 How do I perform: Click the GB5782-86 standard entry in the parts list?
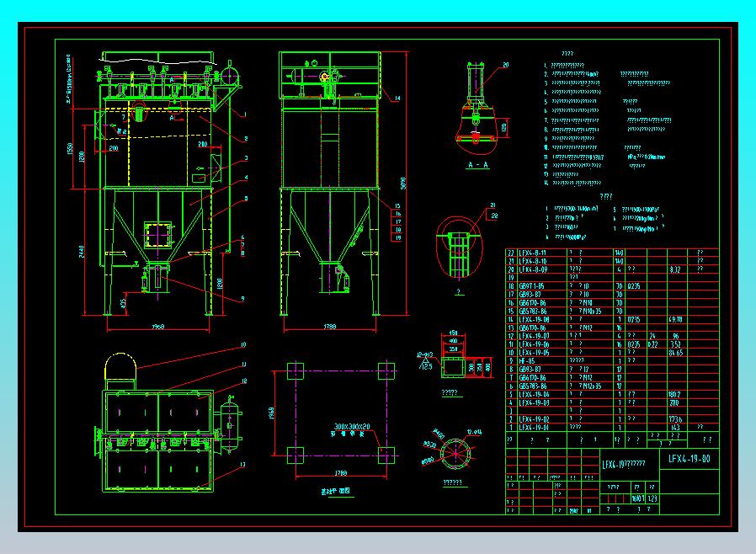click(533, 311)
